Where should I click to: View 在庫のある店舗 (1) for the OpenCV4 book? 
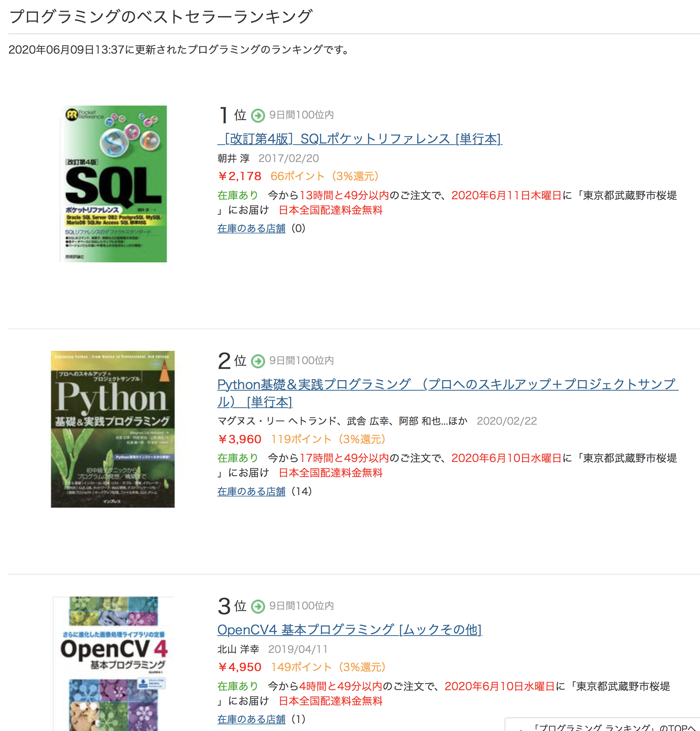[x=251, y=719]
